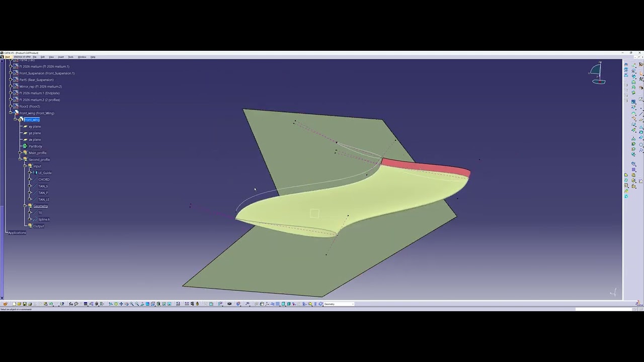Select the Line tool in right toolbar
The width and height of the screenshot is (644, 362).
641,114
